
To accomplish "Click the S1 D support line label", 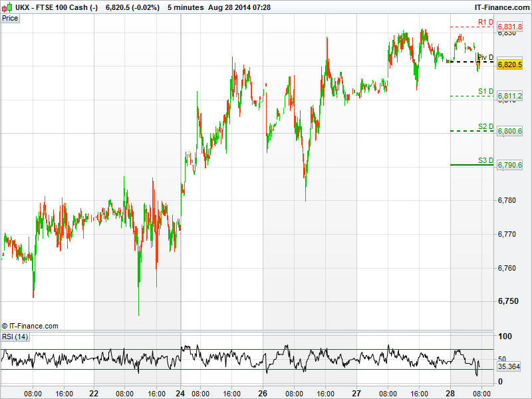I will point(485,92).
